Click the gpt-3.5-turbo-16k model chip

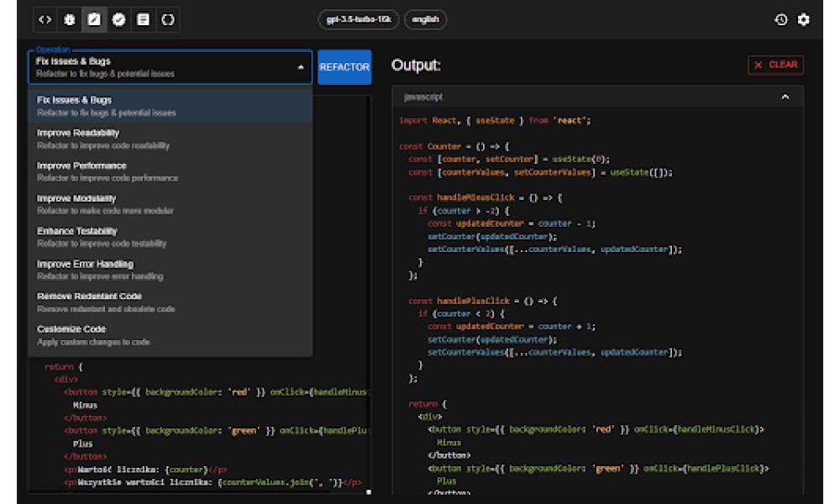(x=359, y=20)
